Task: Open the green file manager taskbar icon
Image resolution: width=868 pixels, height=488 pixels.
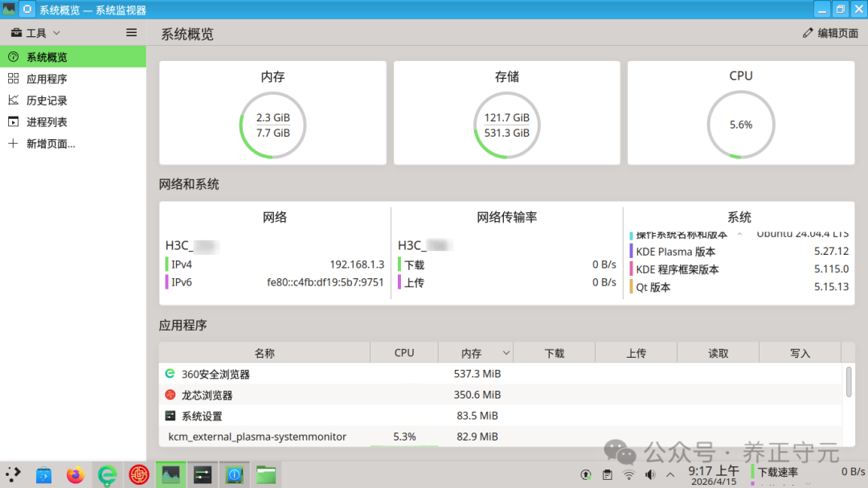Action: pos(266,474)
